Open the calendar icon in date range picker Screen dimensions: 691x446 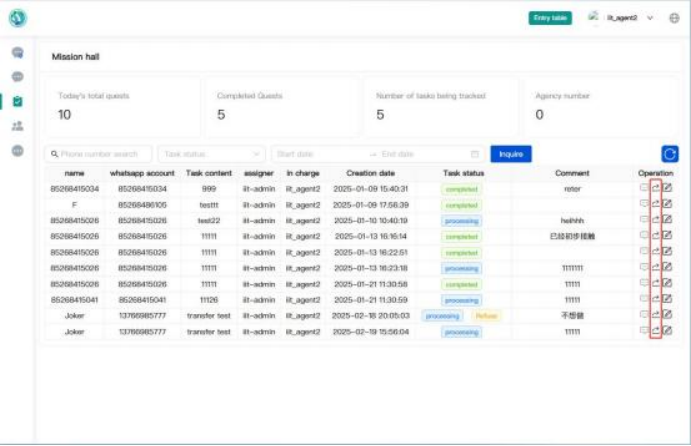pyautogui.click(x=475, y=154)
